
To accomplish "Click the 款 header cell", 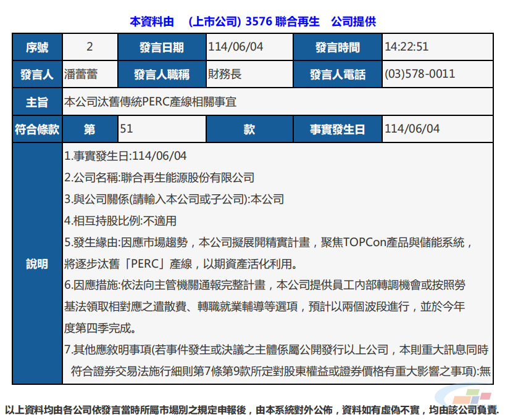I will 249,129.
